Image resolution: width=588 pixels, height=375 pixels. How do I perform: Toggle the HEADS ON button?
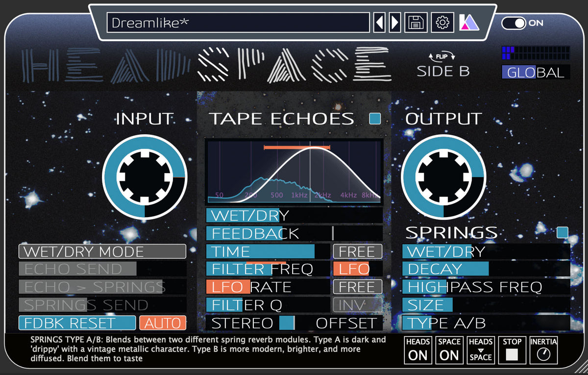click(418, 350)
